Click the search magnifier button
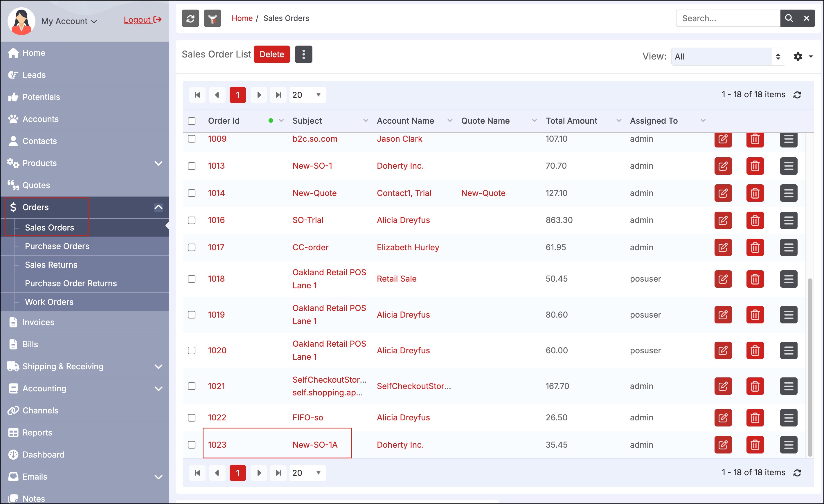 point(789,18)
